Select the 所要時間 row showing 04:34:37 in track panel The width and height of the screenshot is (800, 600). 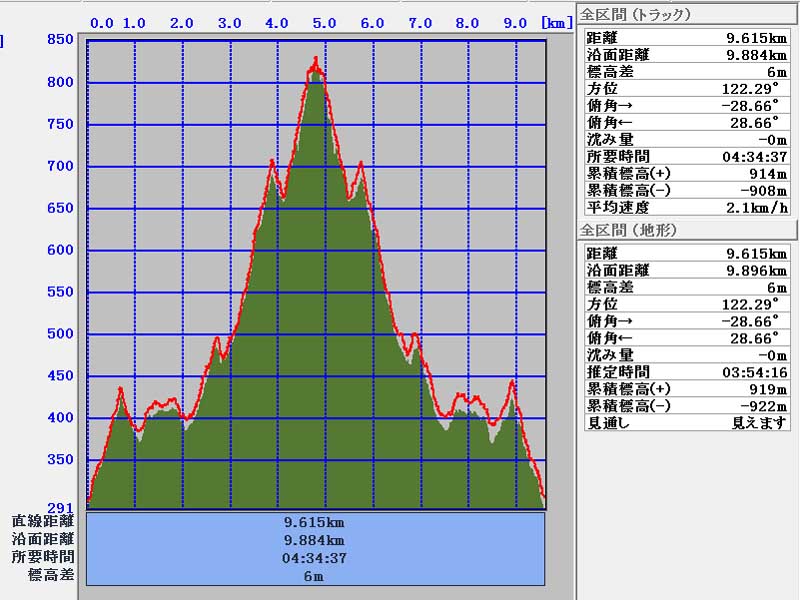coord(687,156)
